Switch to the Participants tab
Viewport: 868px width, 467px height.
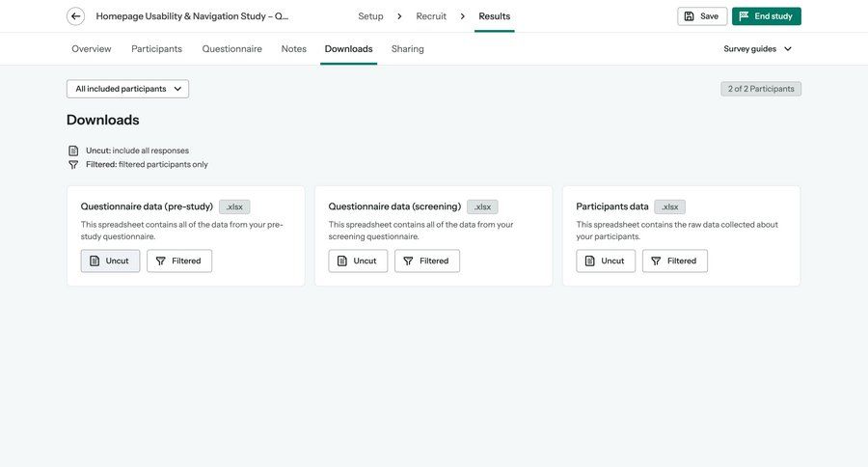[x=156, y=49]
